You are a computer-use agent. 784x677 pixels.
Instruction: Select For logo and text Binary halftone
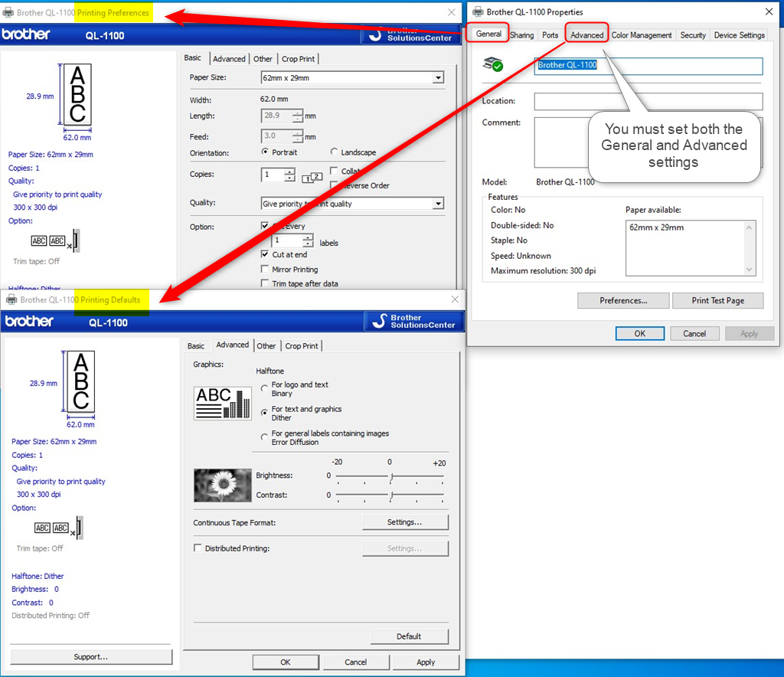[x=264, y=388]
